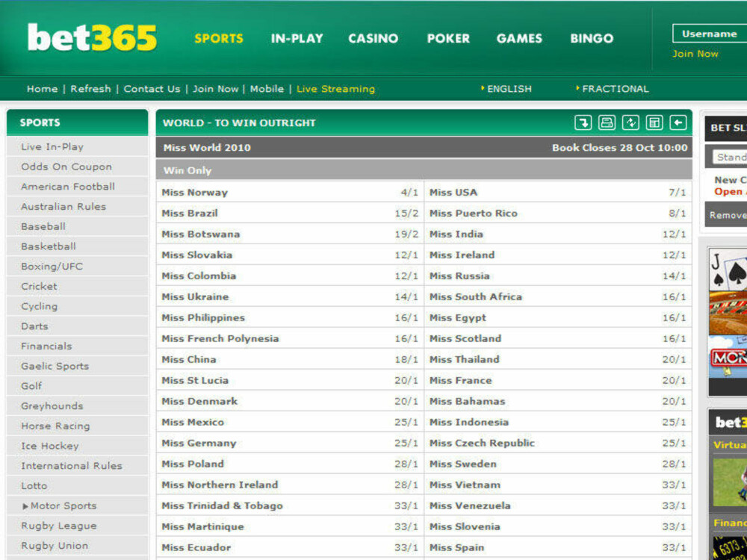Screen dimensions: 747x560
Task: Click Join Now under the Username field
Action: point(695,54)
